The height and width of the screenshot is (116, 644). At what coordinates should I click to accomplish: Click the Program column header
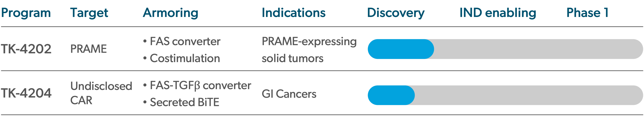coord(26,13)
